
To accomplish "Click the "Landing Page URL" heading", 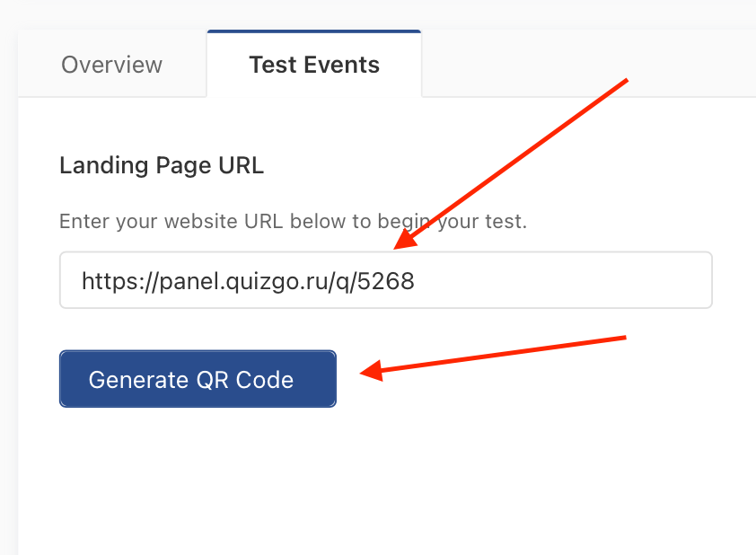I will 162,166.
